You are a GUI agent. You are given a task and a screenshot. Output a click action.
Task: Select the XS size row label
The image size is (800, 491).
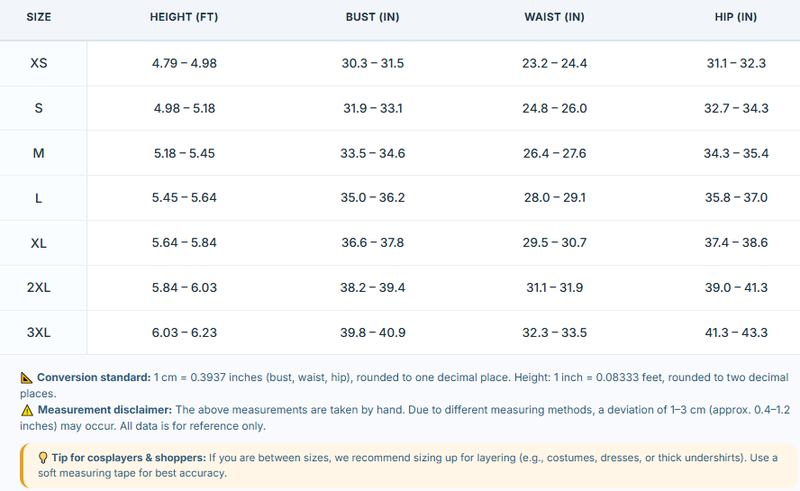pos(39,63)
